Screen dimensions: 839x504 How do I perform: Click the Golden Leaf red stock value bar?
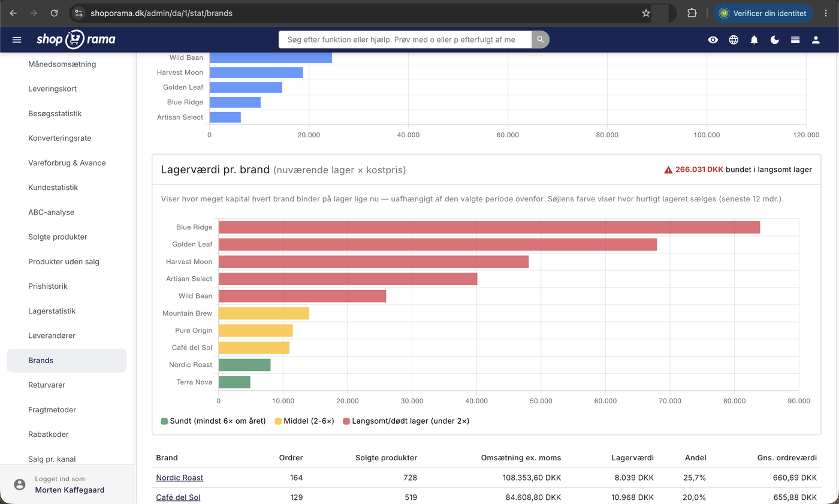point(437,245)
